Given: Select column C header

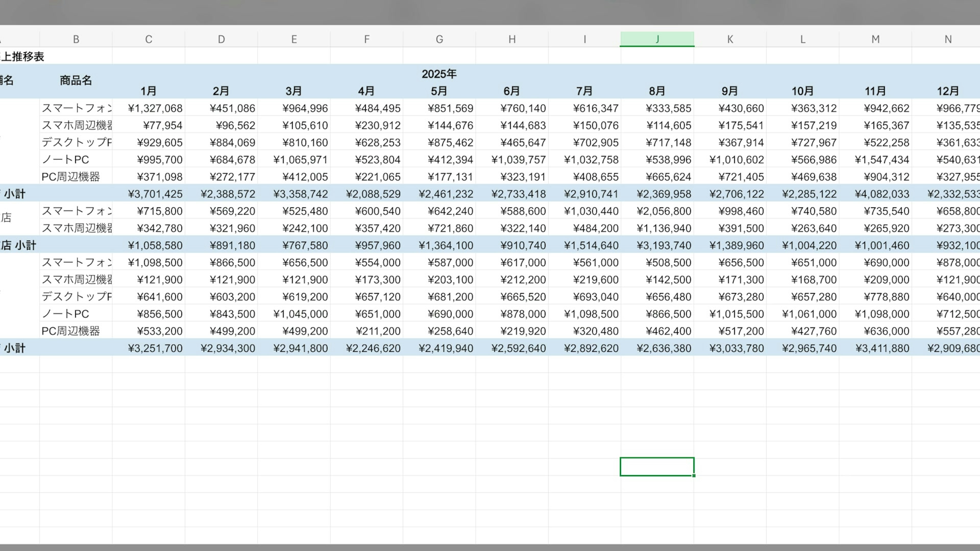Looking at the screenshot, I should (148, 39).
